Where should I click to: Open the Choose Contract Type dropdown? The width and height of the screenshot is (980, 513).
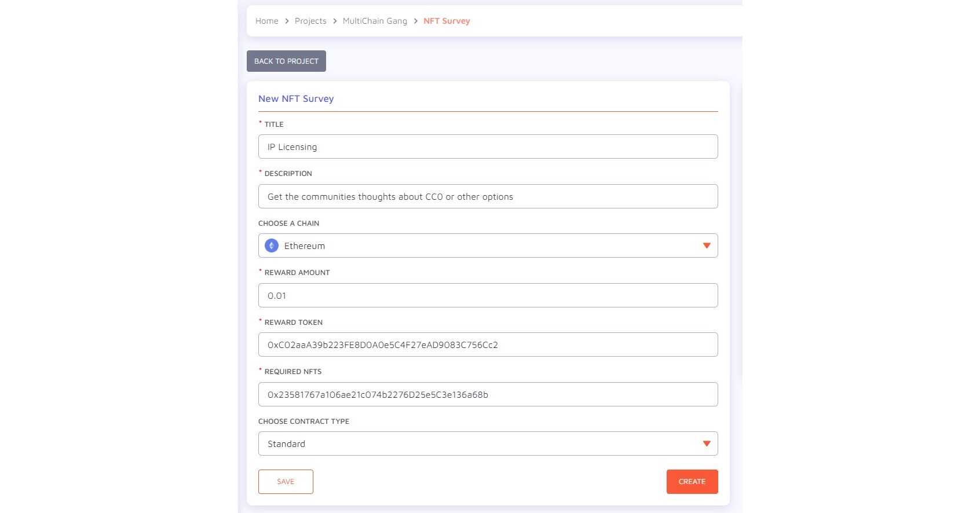click(488, 444)
